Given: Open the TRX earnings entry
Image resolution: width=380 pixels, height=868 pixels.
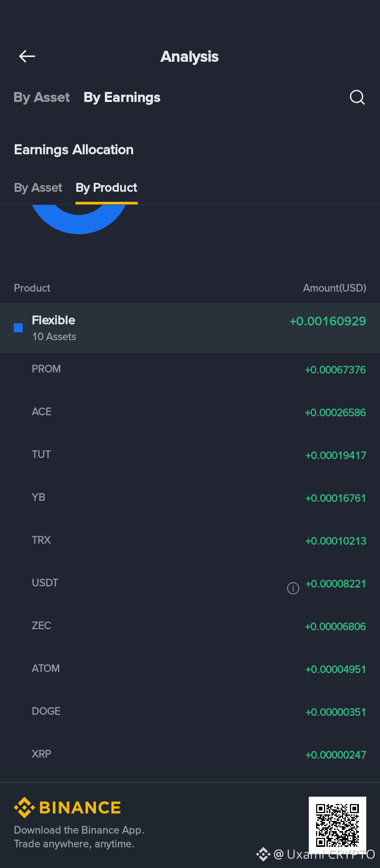Looking at the screenshot, I should point(190,540).
